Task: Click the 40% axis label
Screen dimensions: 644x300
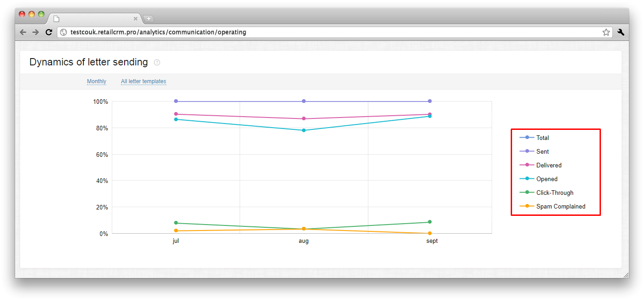Action: [x=102, y=181]
